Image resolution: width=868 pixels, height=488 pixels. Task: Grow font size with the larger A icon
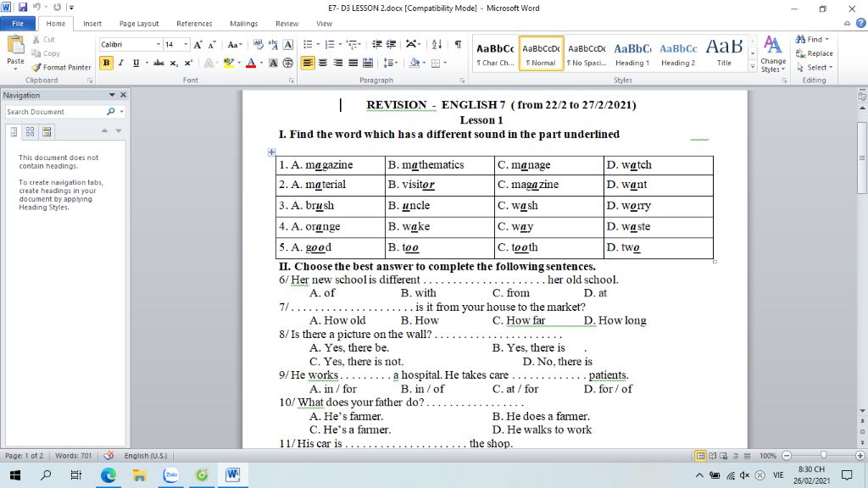198,44
